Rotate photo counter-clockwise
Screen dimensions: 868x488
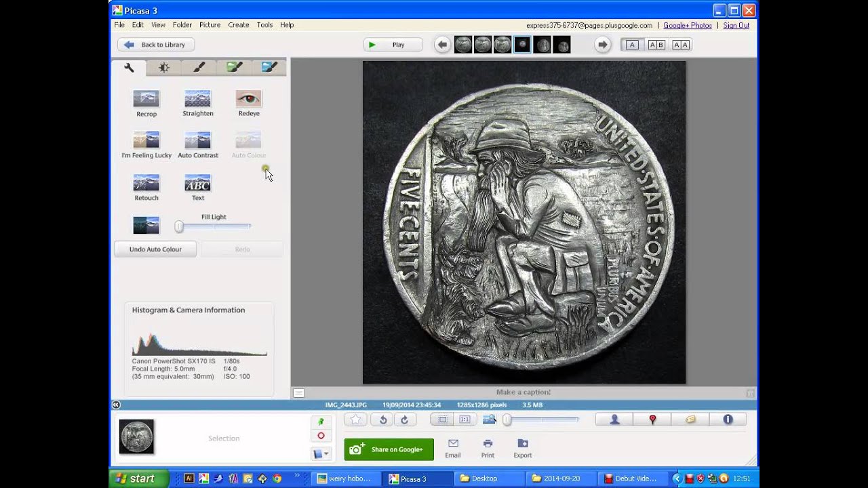383,420
